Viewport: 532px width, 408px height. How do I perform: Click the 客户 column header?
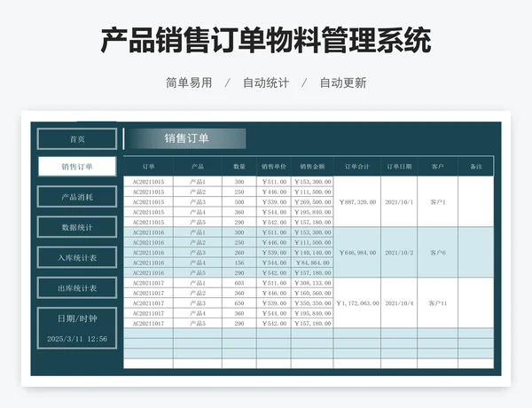point(438,167)
